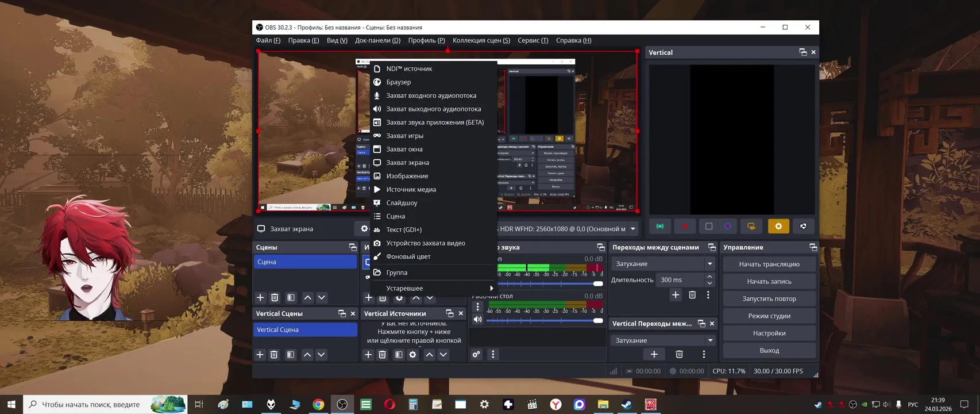980x414 pixels.
Task: Click Начать трансляцию button
Action: [769, 264]
